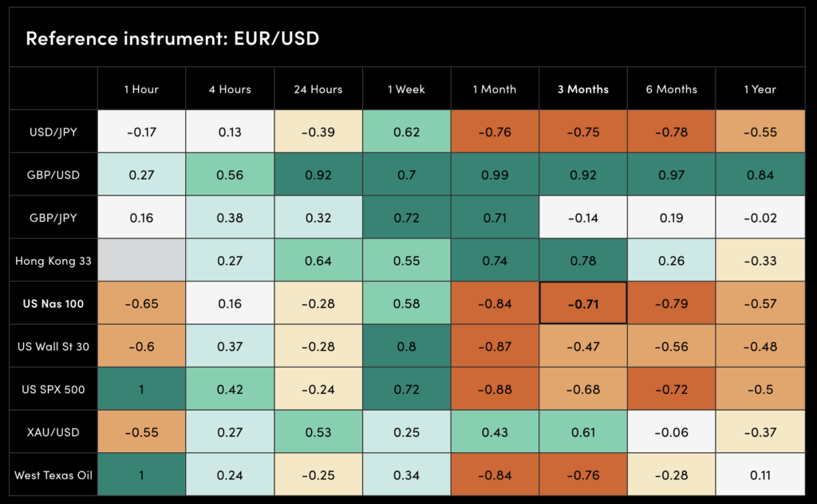Select the Hong Kong 33 row label
The image size is (817, 504).
[53, 261]
